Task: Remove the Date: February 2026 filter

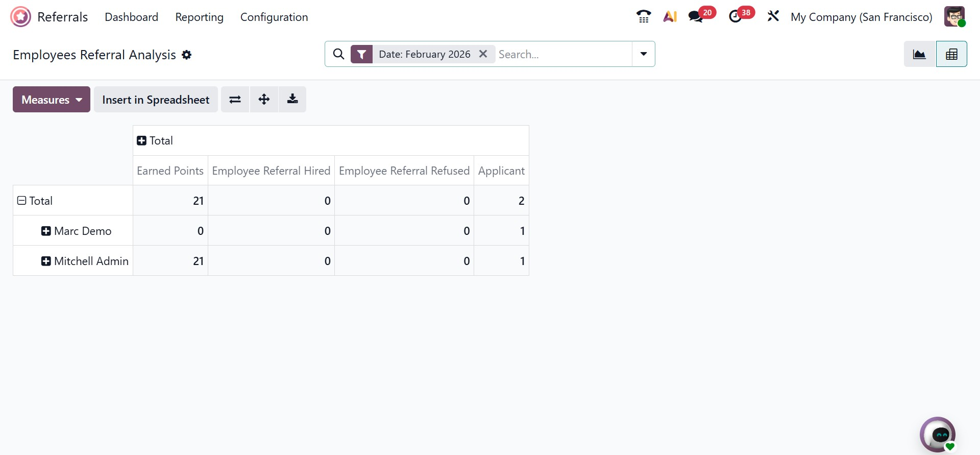Action: [x=483, y=54]
